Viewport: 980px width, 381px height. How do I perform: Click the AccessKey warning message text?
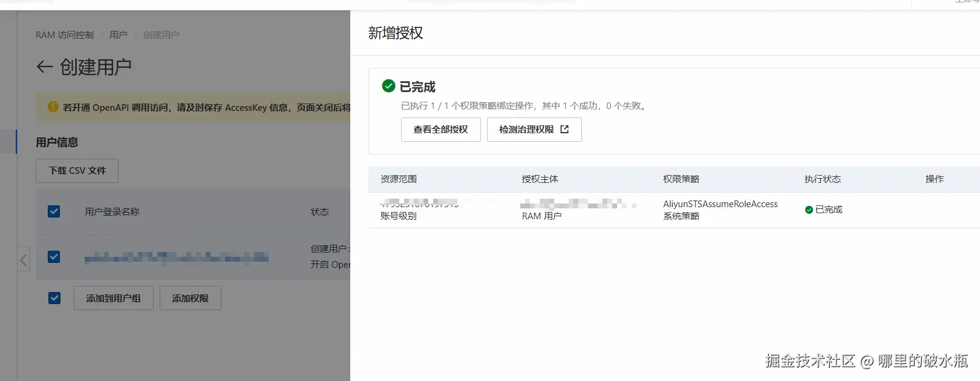coord(207,107)
